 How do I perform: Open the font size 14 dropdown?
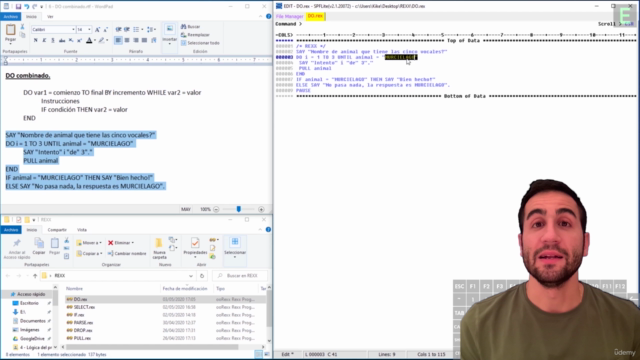tap(89, 29)
